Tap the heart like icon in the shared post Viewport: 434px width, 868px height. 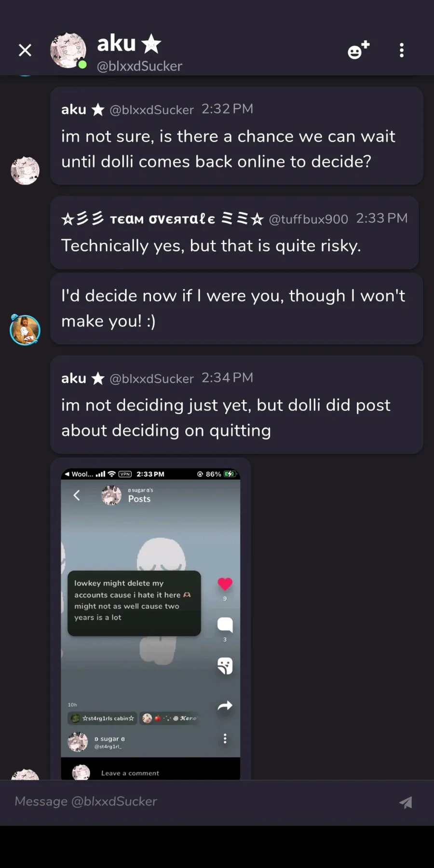pos(225,583)
